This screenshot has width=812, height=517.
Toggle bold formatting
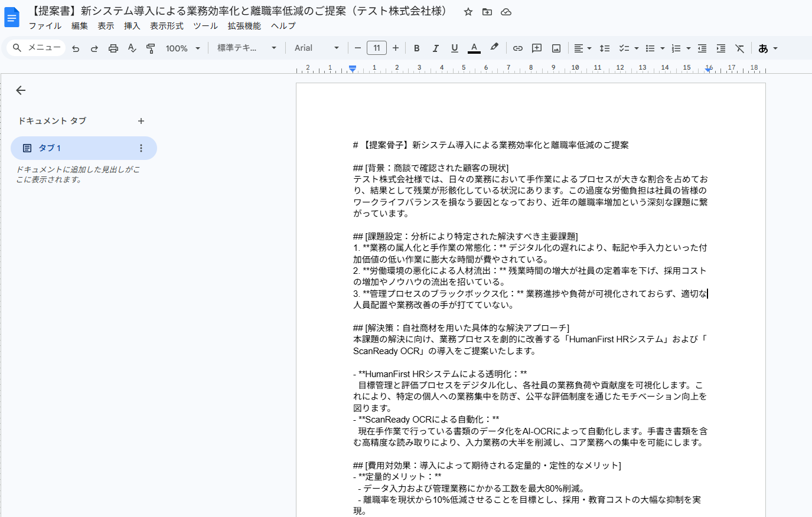point(417,48)
